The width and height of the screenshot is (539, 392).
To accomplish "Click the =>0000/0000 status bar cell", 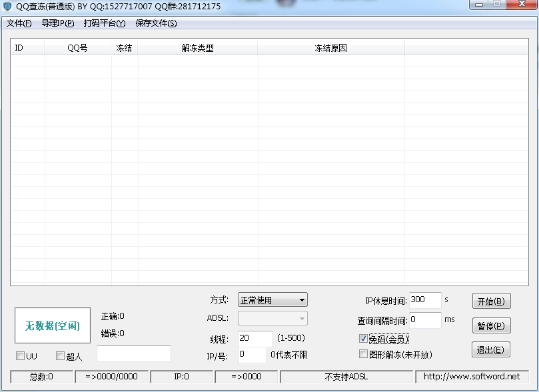I will (x=112, y=377).
